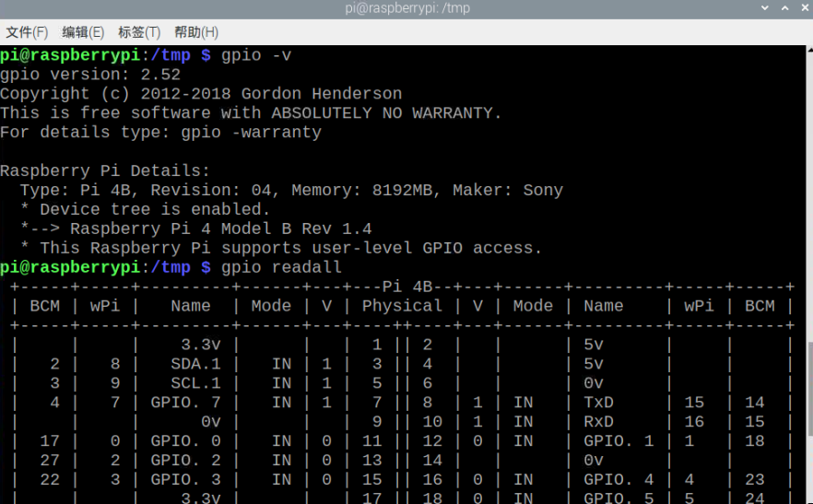Open the 帮助(H) menu
813x504 pixels.
point(196,32)
